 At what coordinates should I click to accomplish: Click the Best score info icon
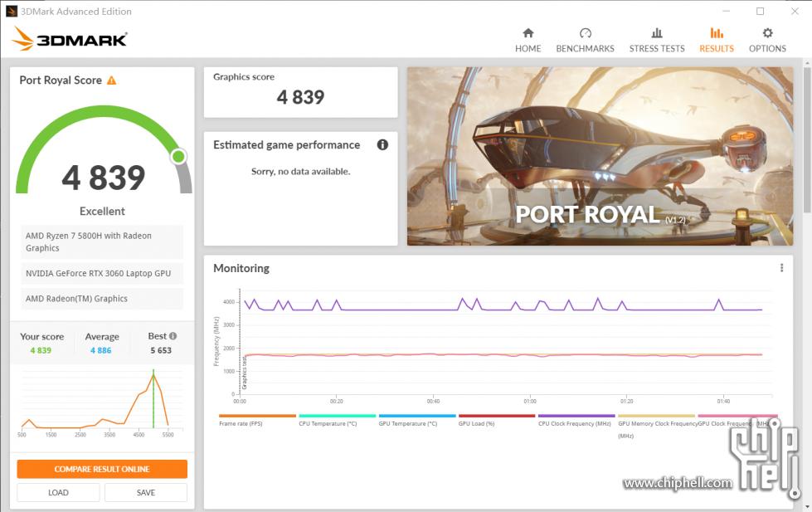(x=173, y=336)
